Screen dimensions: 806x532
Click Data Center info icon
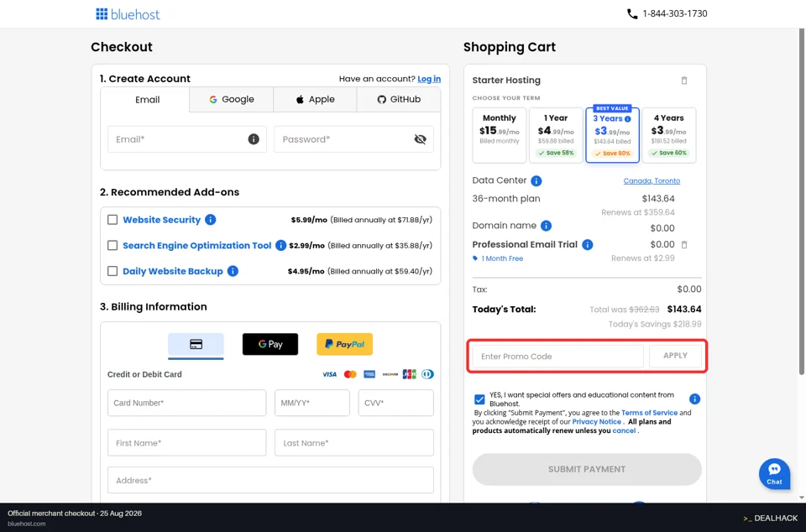536,180
